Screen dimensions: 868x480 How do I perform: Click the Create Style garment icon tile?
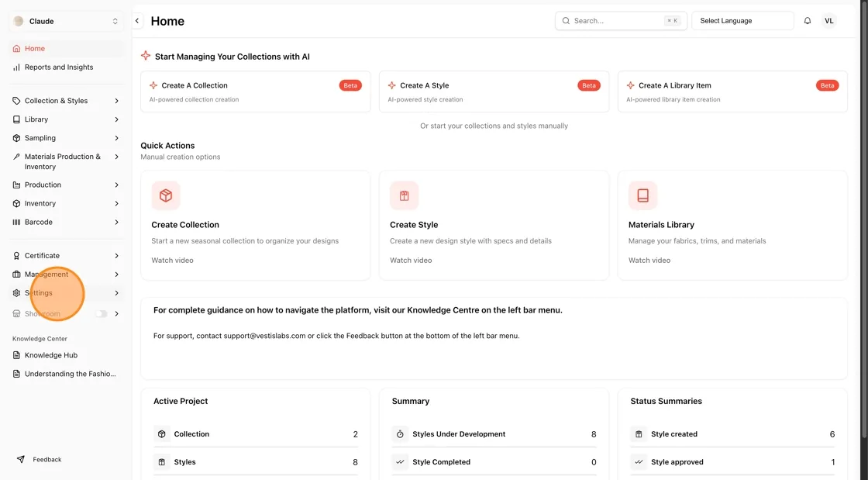click(404, 195)
